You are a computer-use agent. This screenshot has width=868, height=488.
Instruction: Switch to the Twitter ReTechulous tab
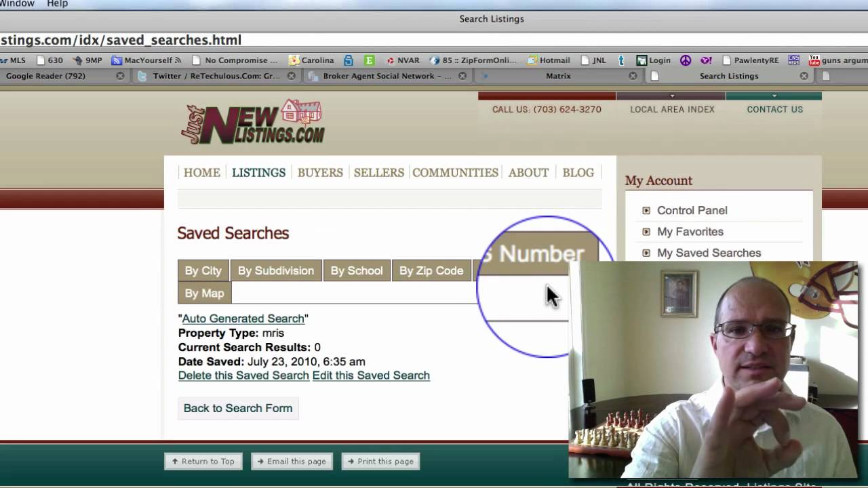pyautogui.click(x=216, y=76)
